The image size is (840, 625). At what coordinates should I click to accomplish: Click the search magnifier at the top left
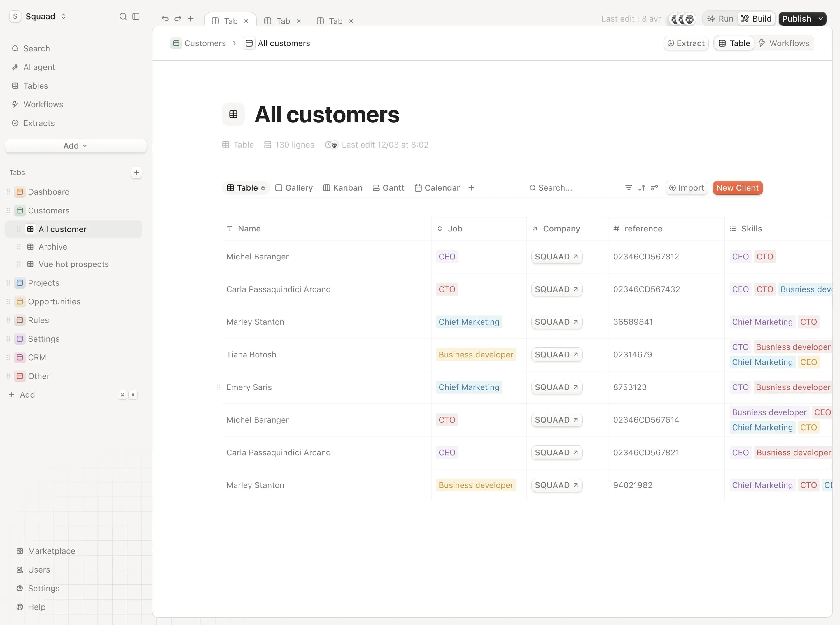tap(123, 17)
